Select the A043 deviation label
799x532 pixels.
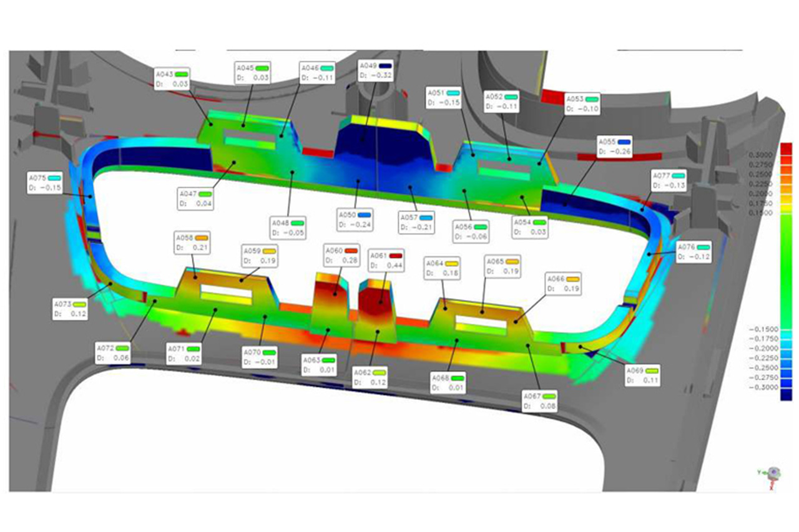pyautogui.click(x=174, y=79)
